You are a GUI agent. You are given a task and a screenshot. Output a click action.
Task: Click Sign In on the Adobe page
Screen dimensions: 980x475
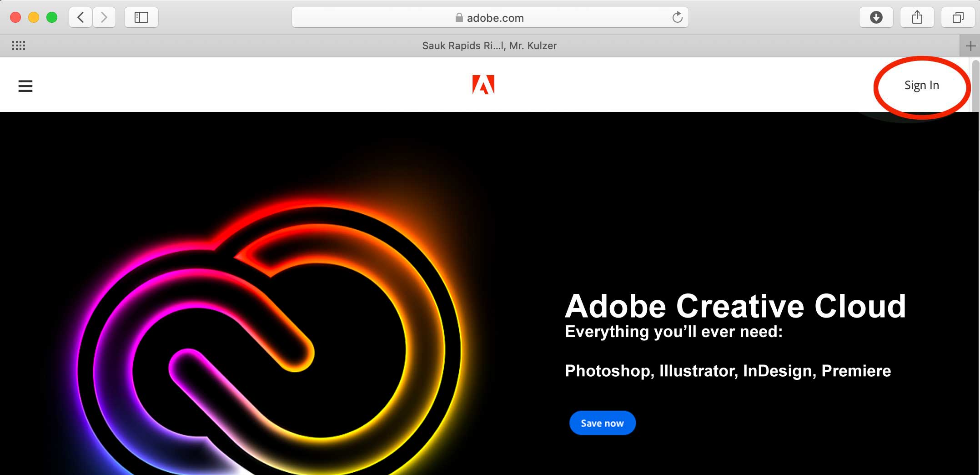pos(921,86)
